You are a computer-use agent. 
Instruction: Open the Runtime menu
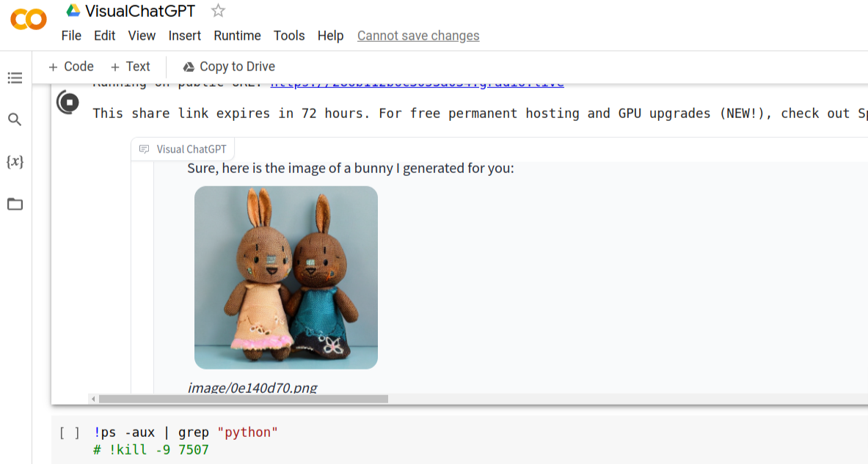237,36
